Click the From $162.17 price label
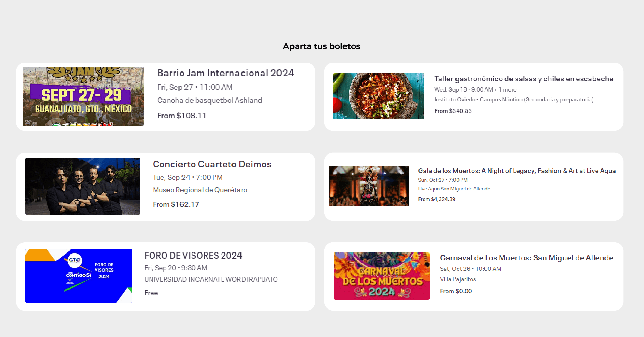 [x=176, y=205]
